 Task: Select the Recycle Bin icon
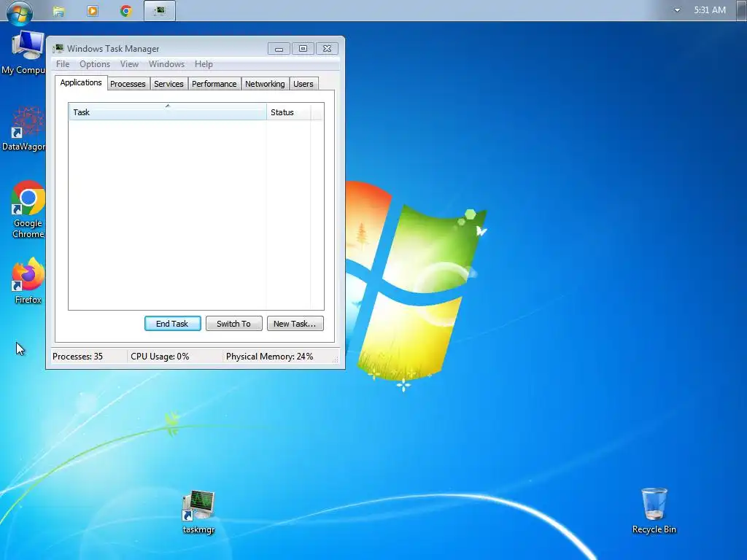pyautogui.click(x=654, y=510)
